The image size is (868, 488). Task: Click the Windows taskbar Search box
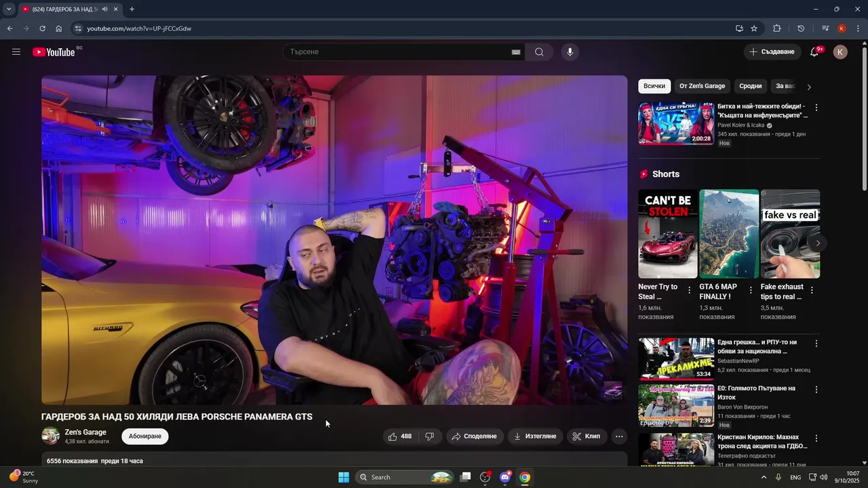pos(404,477)
